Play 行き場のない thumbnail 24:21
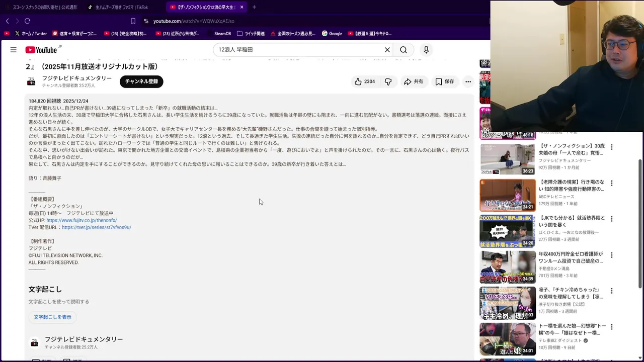Viewport: 644px width, 362px height. (508, 195)
